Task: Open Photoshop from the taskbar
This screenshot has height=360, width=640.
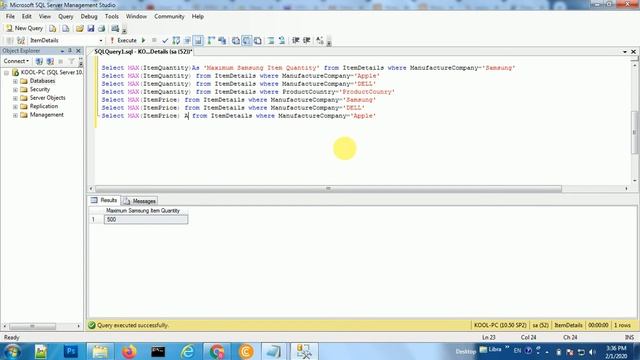Action: coord(71,351)
